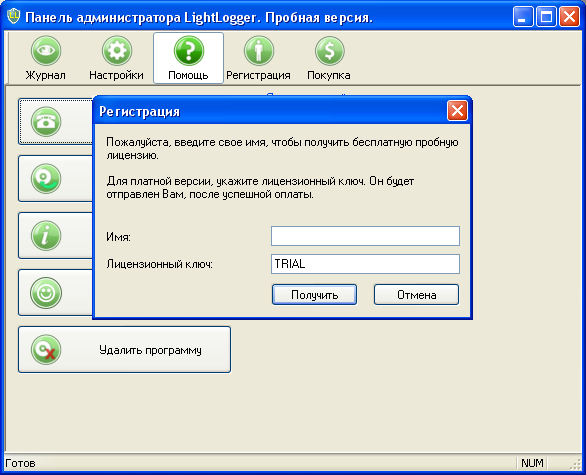Click the LightLogger shield icon in title bar

[14, 16]
